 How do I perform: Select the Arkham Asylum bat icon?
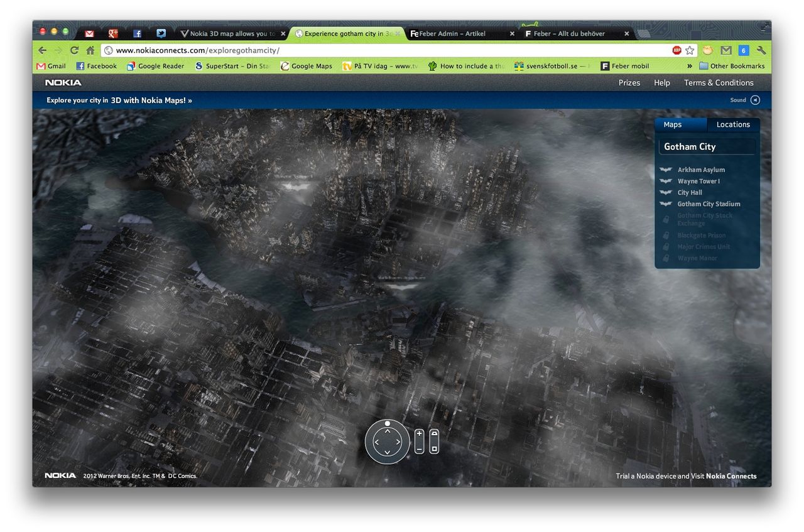(667, 170)
